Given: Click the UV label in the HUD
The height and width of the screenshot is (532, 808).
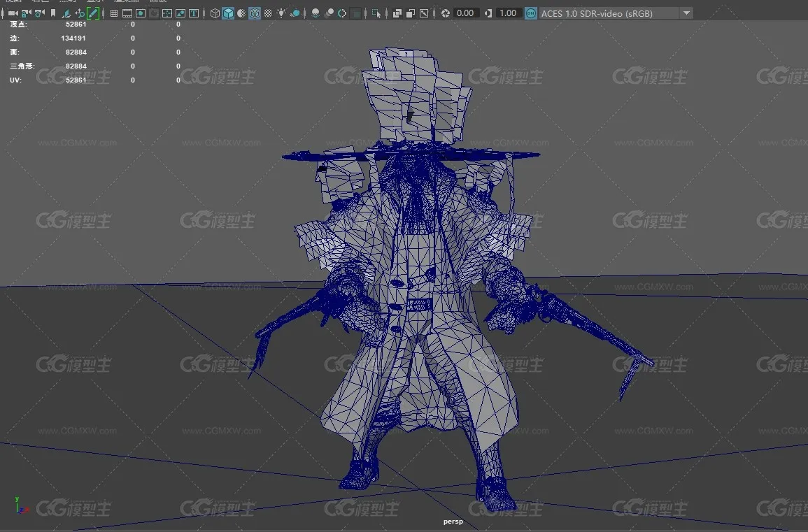Looking at the screenshot, I should (x=15, y=80).
